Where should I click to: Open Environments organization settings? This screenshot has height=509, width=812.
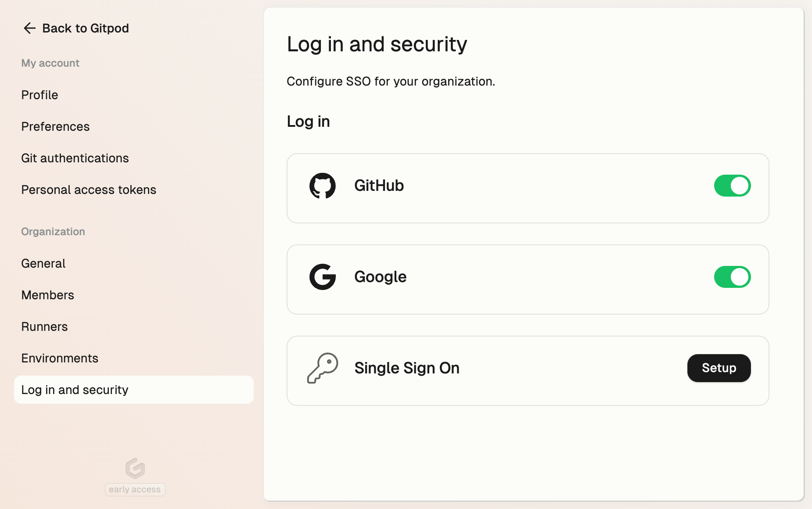[x=60, y=358]
